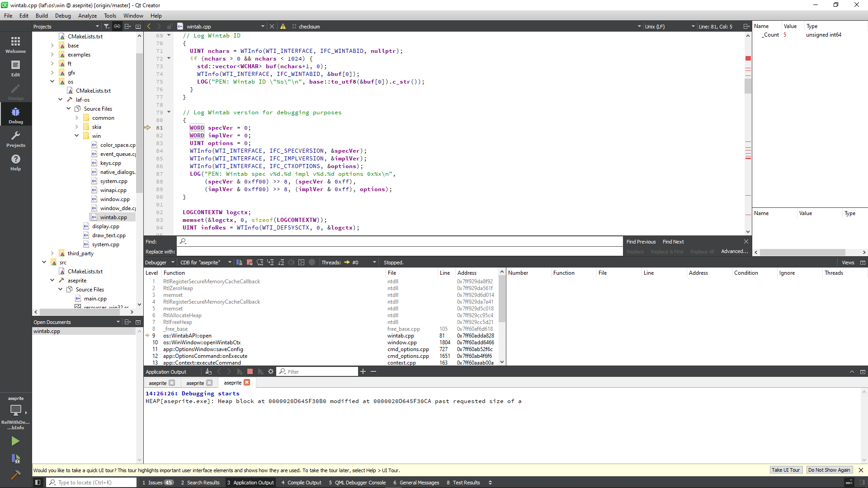Click the Step Out icon
This screenshot has width=868, height=488.
(281, 262)
